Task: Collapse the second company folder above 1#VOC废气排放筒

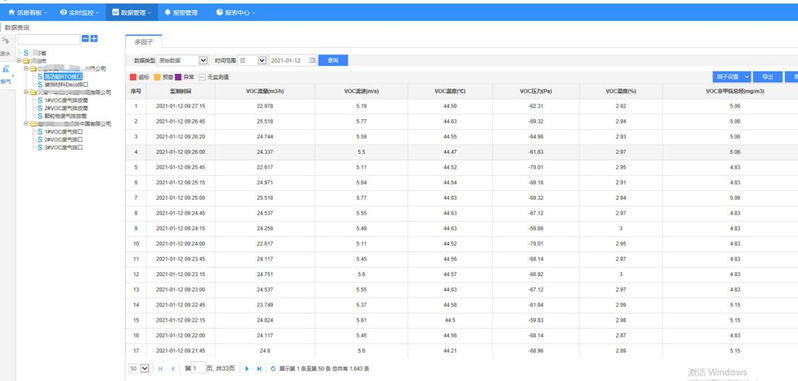Action: point(26,93)
